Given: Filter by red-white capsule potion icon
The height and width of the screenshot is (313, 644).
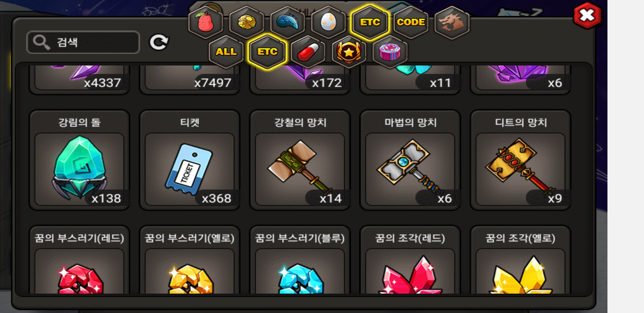Looking at the screenshot, I should (308, 52).
